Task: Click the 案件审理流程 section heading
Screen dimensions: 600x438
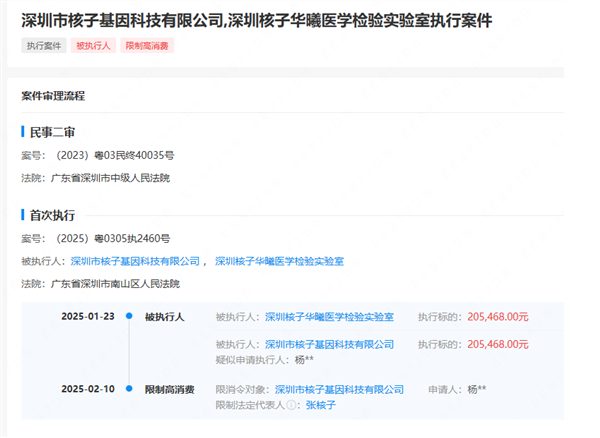Action: (53, 96)
